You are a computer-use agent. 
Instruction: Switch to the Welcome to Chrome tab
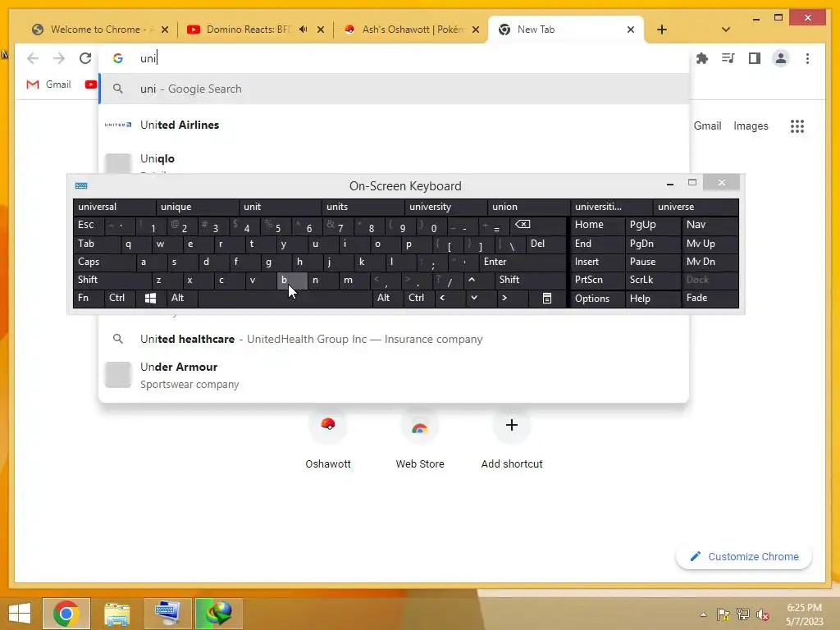[x=100, y=30]
